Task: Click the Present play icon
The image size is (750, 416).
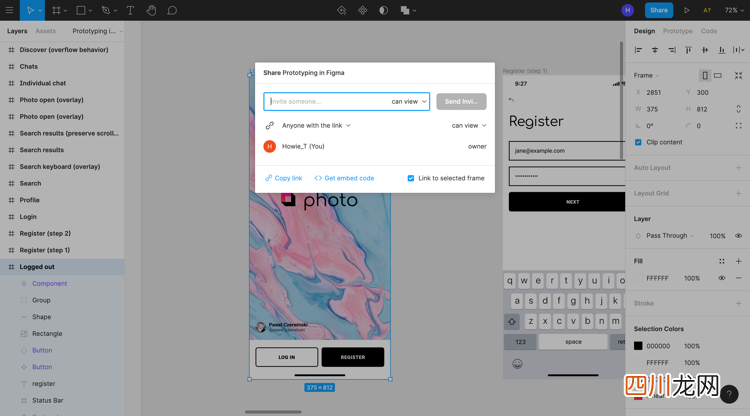Action: coord(686,10)
